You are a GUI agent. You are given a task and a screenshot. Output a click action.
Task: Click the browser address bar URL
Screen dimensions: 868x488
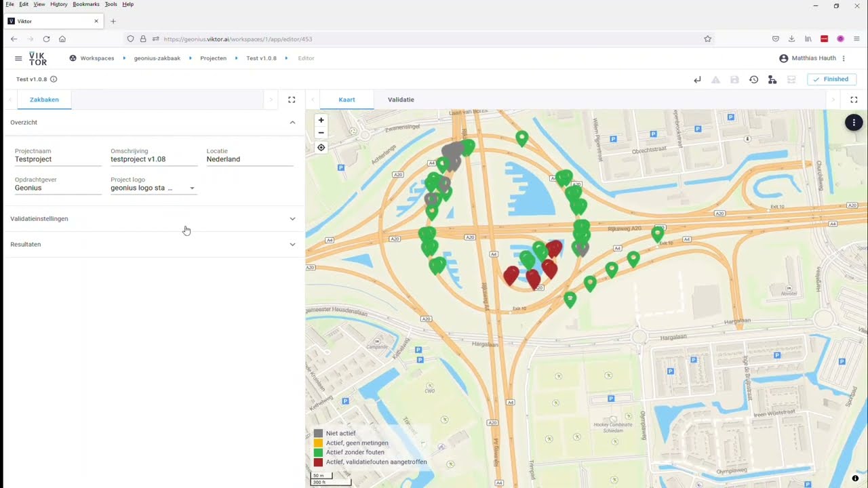pos(238,39)
